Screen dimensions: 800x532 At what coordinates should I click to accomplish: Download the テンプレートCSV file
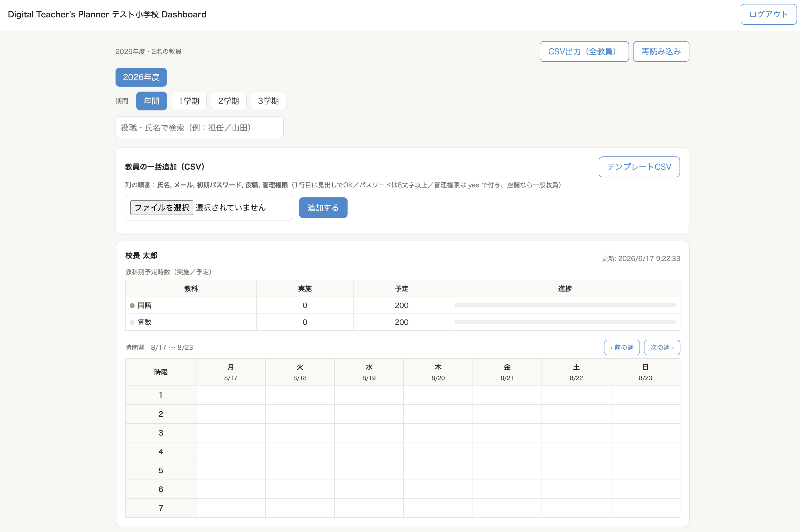(x=639, y=167)
